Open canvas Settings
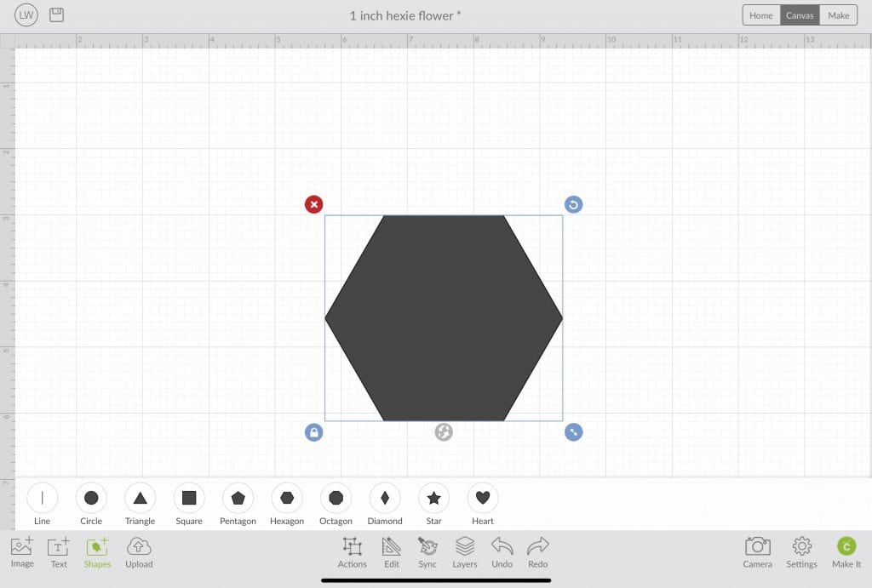The width and height of the screenshot is (872, 588). tap(801, 552)
